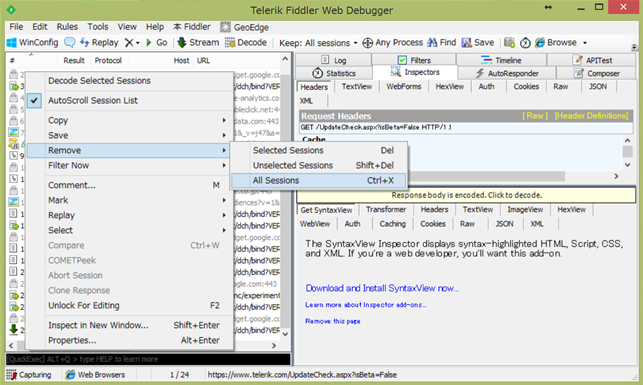
Task: Click the [Header Definitions] link
Action: tap(591, 116)
